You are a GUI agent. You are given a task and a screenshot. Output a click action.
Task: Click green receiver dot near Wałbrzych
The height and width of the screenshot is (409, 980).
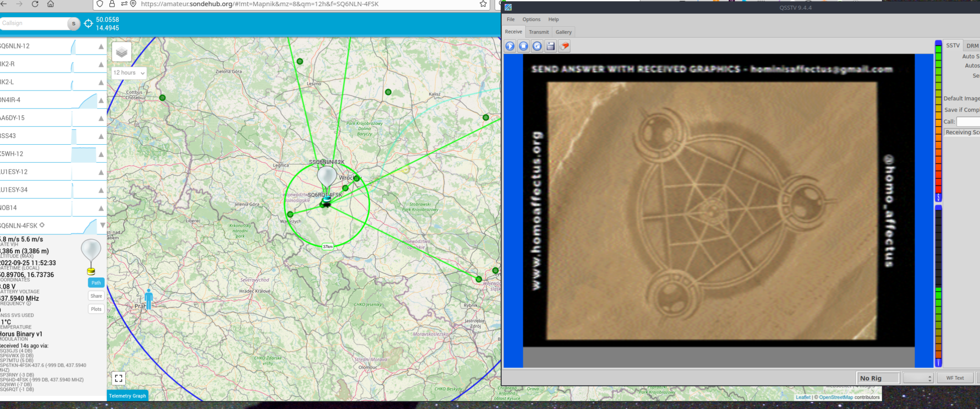coord(290,215)
